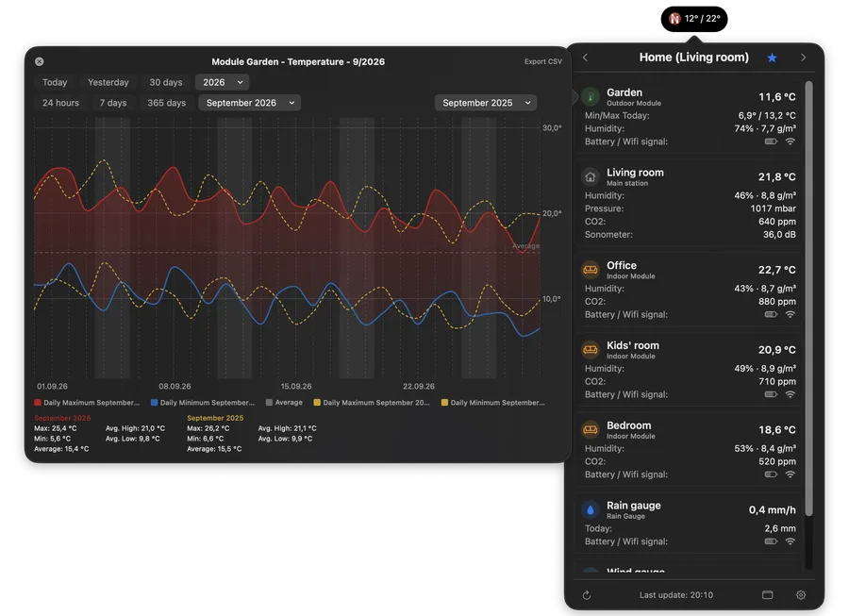Screen dimensions: 849x616
Task: Click the Office wifi signal icon
Action: coord(791,314)
